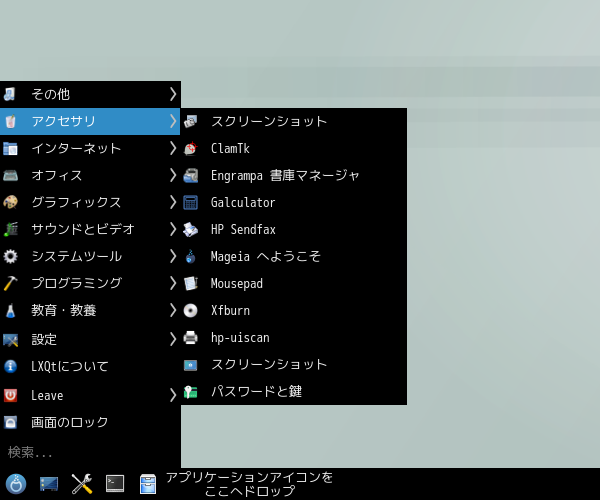Select the Xfburn menu entry
600x500 pixels.
click(x=294, y=310)
